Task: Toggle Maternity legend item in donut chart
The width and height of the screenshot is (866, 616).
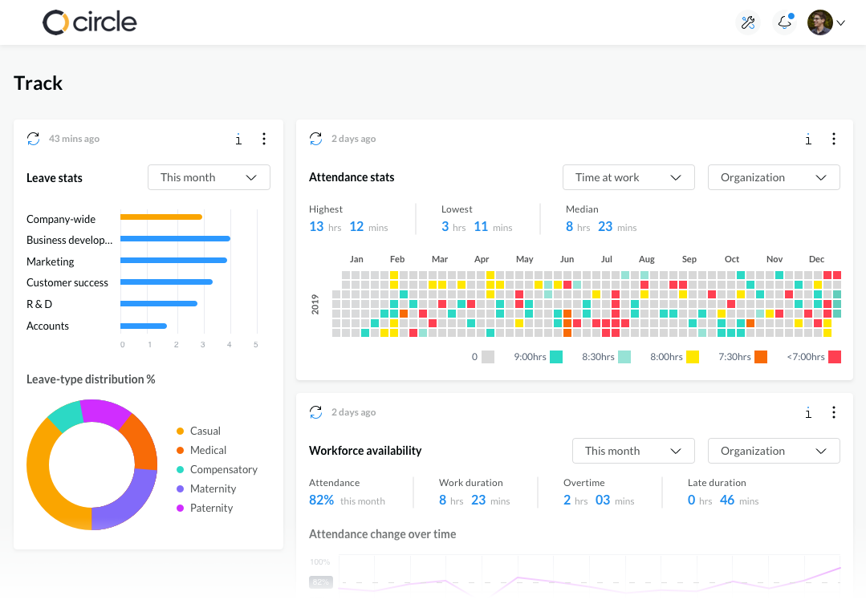Action: (x=206, y=489)
